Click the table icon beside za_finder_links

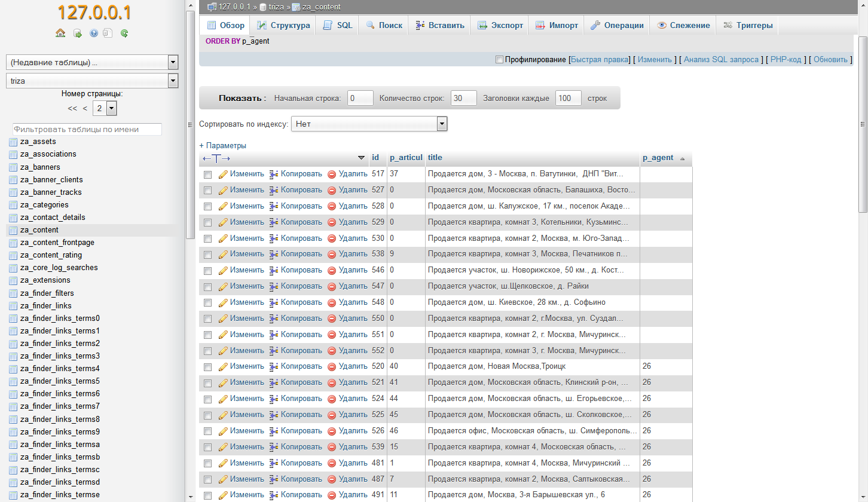pos(14,306)
